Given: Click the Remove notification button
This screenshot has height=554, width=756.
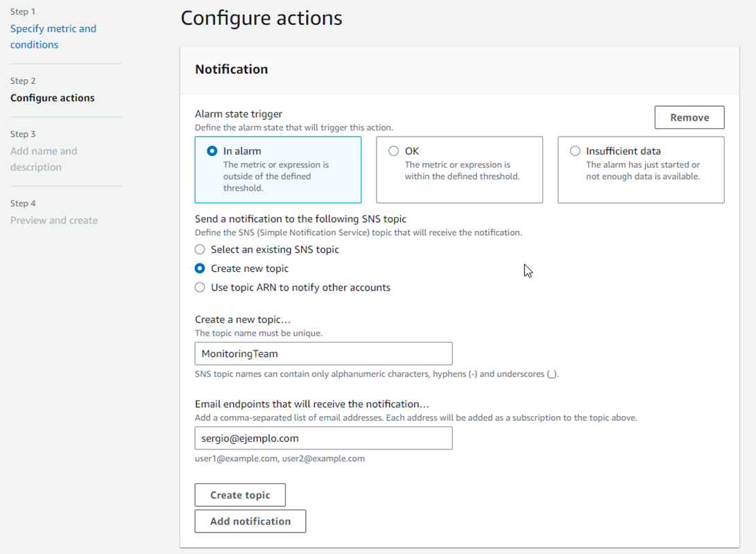Looking at the screenshot, I should click(689, 117).
